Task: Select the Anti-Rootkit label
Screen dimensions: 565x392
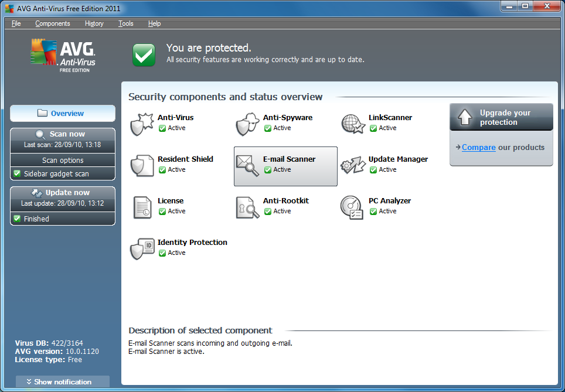Action: [286, 200]
